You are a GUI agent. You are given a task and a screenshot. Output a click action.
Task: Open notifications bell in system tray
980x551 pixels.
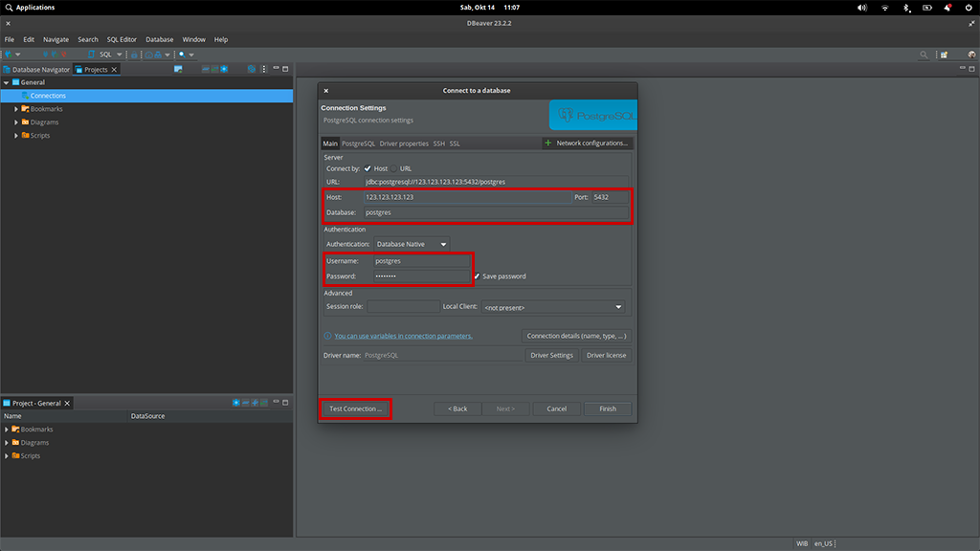pyautogui.click(x=948, y=8)
